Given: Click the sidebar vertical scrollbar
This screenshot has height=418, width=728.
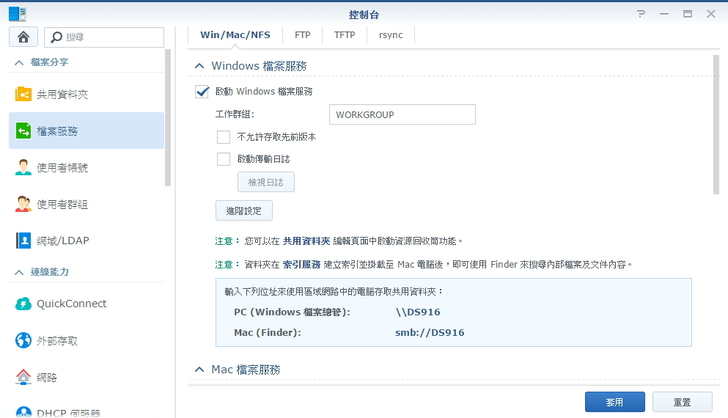Looking at the screenshot, I should click(168, 117).
